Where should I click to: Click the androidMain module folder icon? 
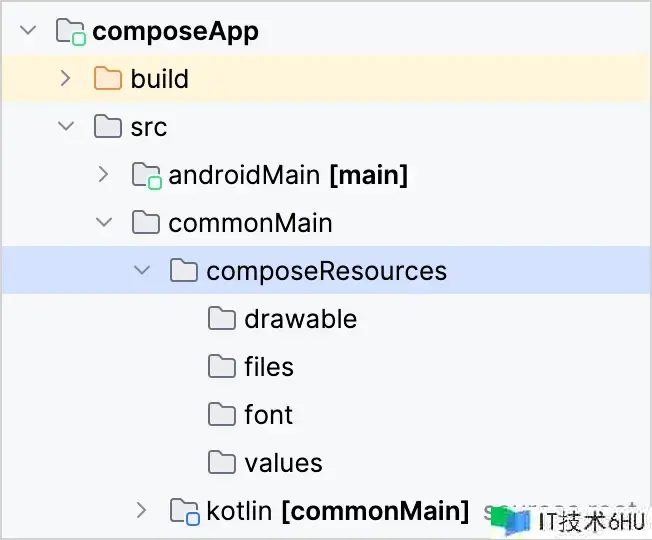pos(146,175)
